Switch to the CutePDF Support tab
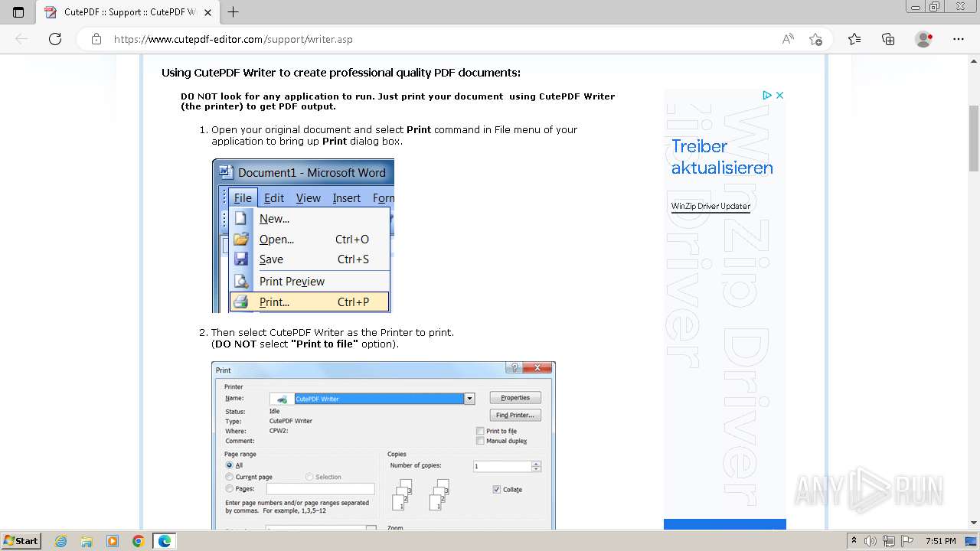980x551 pixels. coord(129,12)
